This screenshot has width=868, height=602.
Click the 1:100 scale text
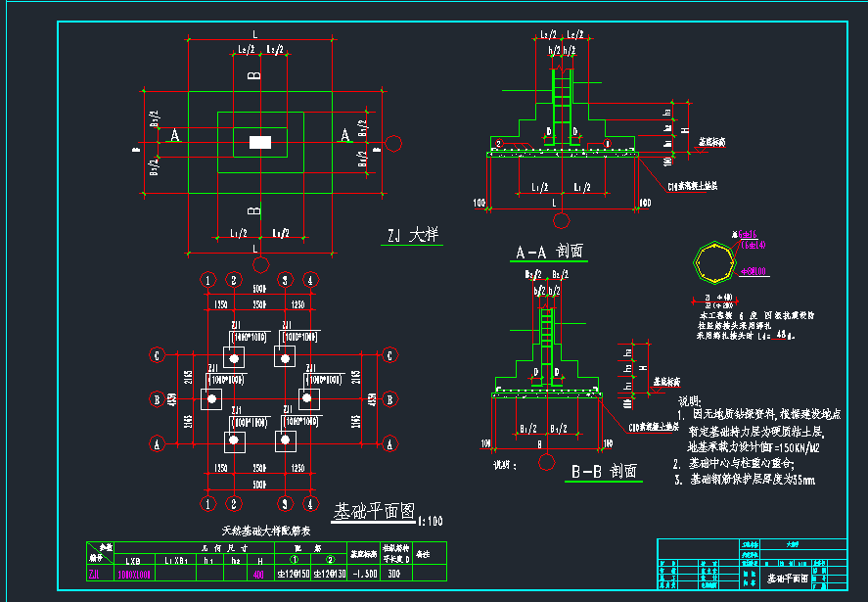click(x=430, y=521)
